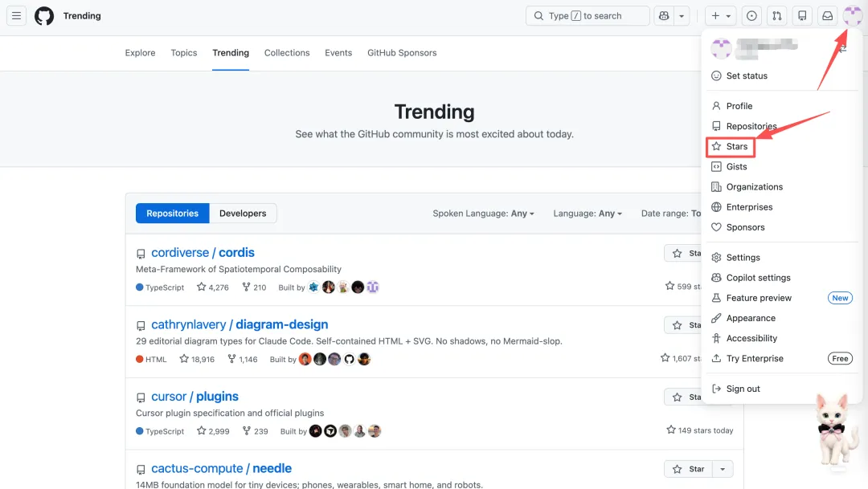View the 210 forks of cordis
The width and height of the screenshot is (868, 489).
click(x=254, y=287)
